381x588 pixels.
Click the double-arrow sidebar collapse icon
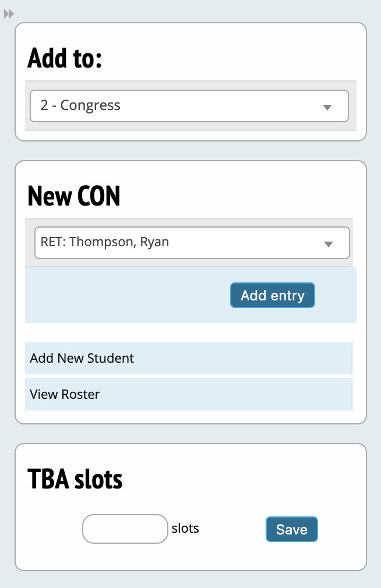click(x=9, y=14)
